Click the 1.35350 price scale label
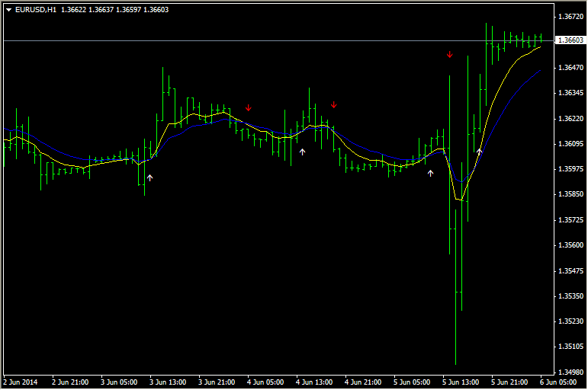Screen dimensions: 588x390 pos(571,296)
